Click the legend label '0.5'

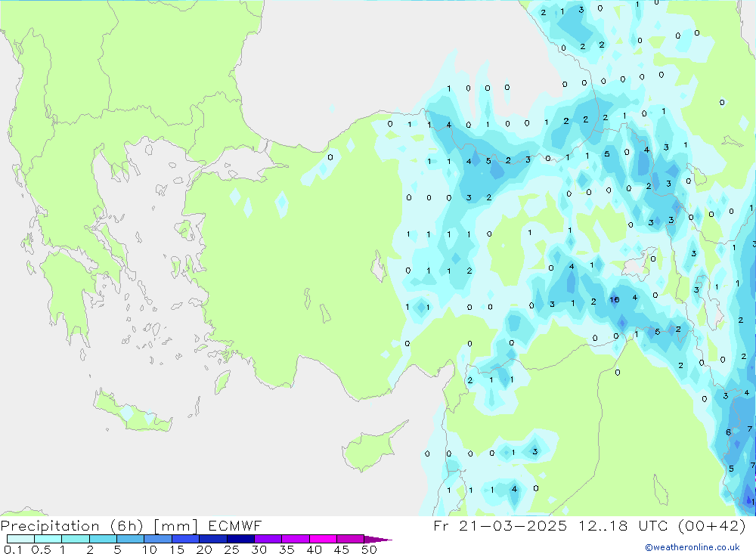(x=41, y=549)
